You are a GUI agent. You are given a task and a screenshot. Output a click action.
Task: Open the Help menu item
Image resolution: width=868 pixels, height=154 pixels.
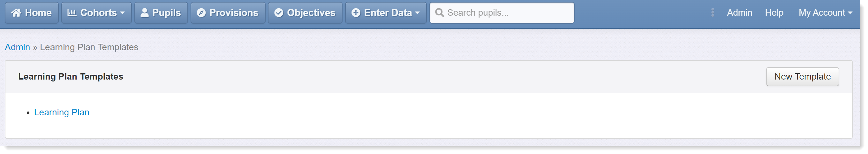[x=774, y=13]
